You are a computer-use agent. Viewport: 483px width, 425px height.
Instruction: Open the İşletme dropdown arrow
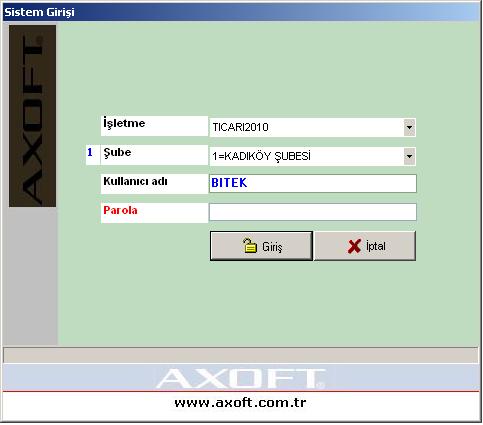coord(409,127)
